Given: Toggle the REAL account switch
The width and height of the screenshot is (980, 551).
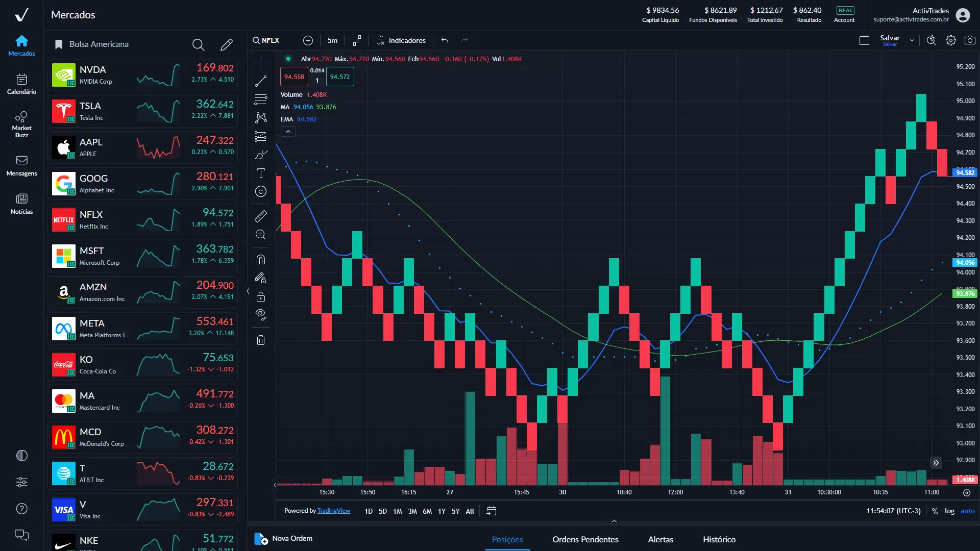Looking at the screenshot, I should coord(845,10).
